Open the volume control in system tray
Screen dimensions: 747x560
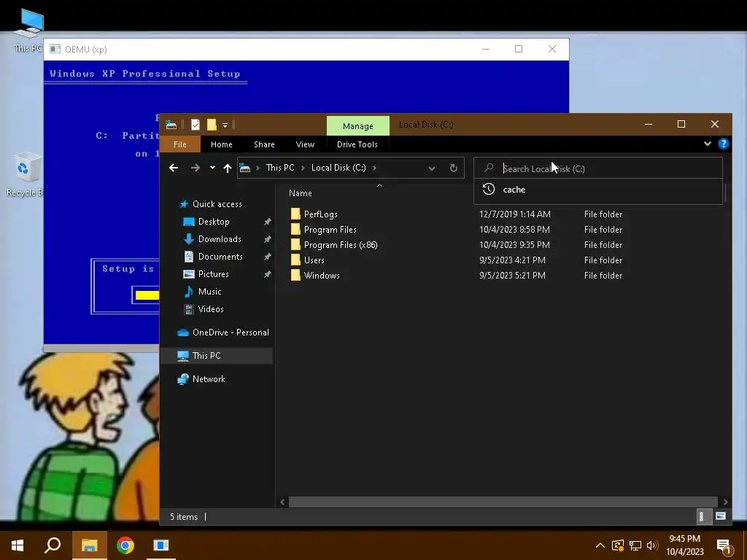coord(653,545)
